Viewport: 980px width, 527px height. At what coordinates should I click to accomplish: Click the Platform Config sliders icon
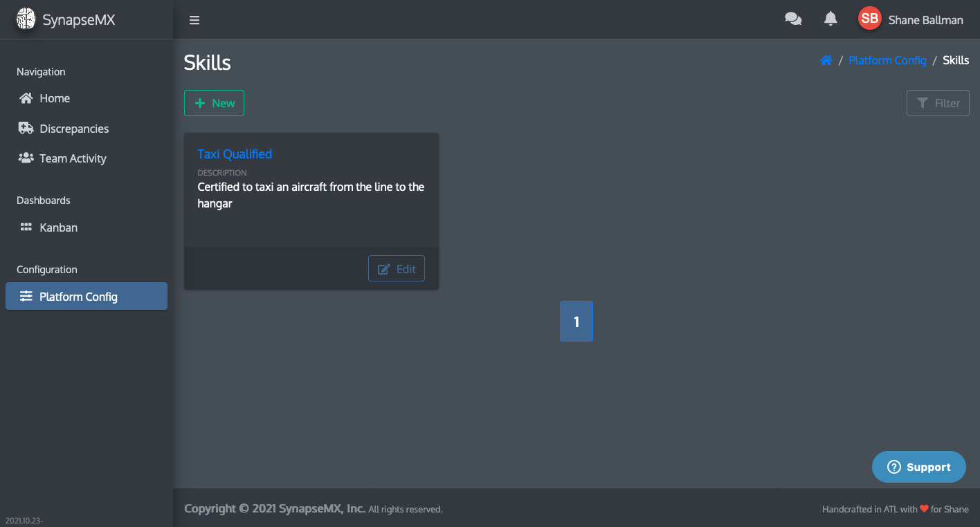tap(26, 297)
